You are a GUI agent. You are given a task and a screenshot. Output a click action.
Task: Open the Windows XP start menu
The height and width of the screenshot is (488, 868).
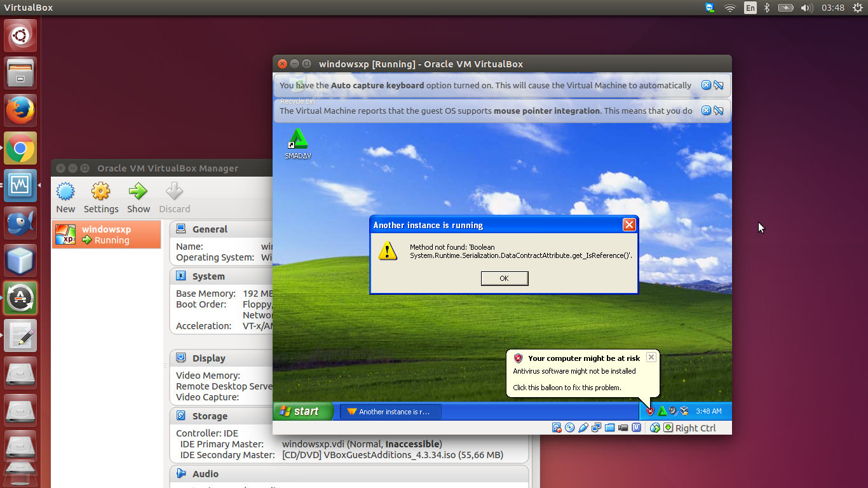coord(302,412)
